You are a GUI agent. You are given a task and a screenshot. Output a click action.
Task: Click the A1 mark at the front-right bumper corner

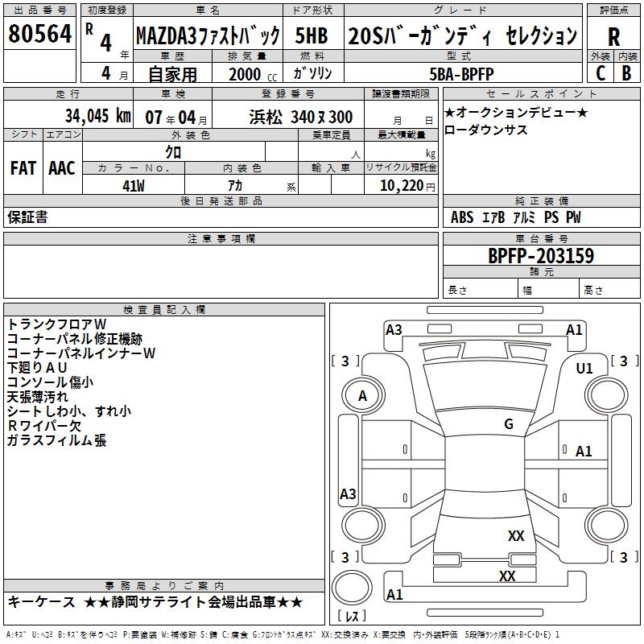[574, 330]
